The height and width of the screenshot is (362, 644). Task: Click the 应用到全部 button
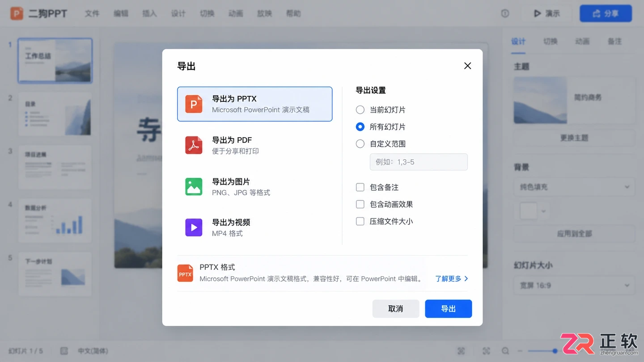click(x=574, y=234)
